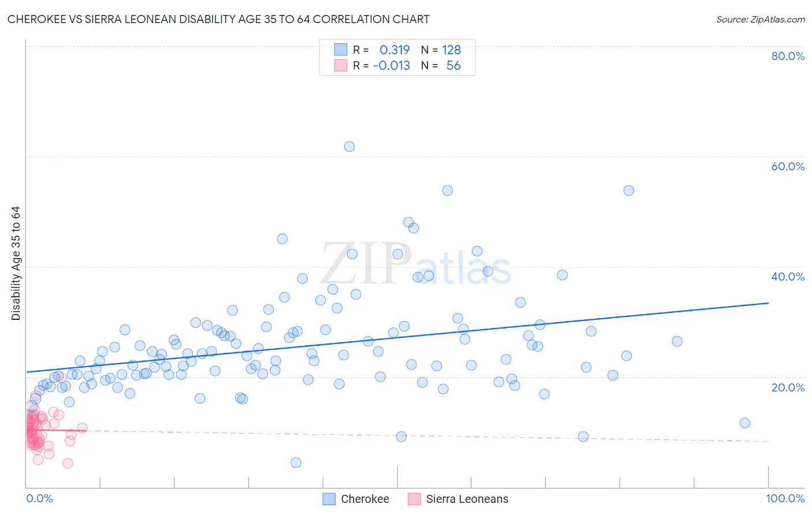Click the 60.0% y-axis label
The image size is (812, 515).
pyautogui.click(x=788, y=166)
